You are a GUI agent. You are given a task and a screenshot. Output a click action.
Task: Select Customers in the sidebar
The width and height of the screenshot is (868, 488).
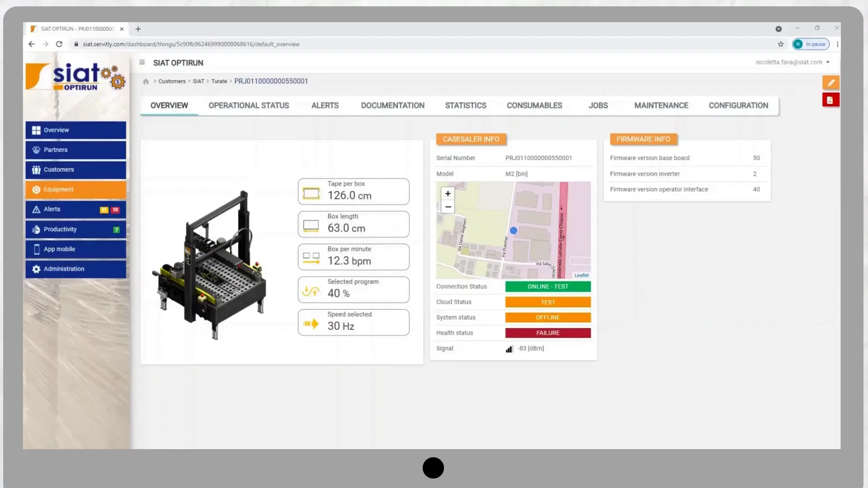pos(75,170)
